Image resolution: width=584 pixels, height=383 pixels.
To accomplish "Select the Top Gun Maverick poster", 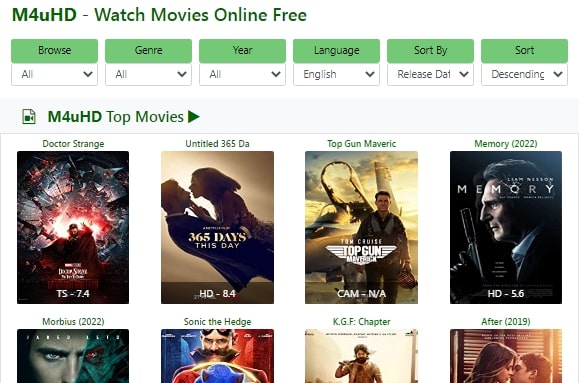I will pos(361,227).
